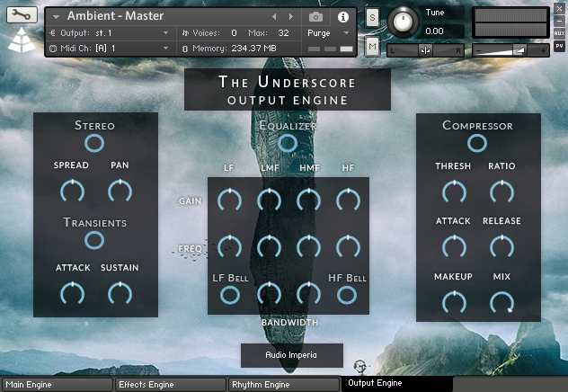Select the Output Engine tab
The height and width of the screenshot is (392, 568).
point(397,383)
